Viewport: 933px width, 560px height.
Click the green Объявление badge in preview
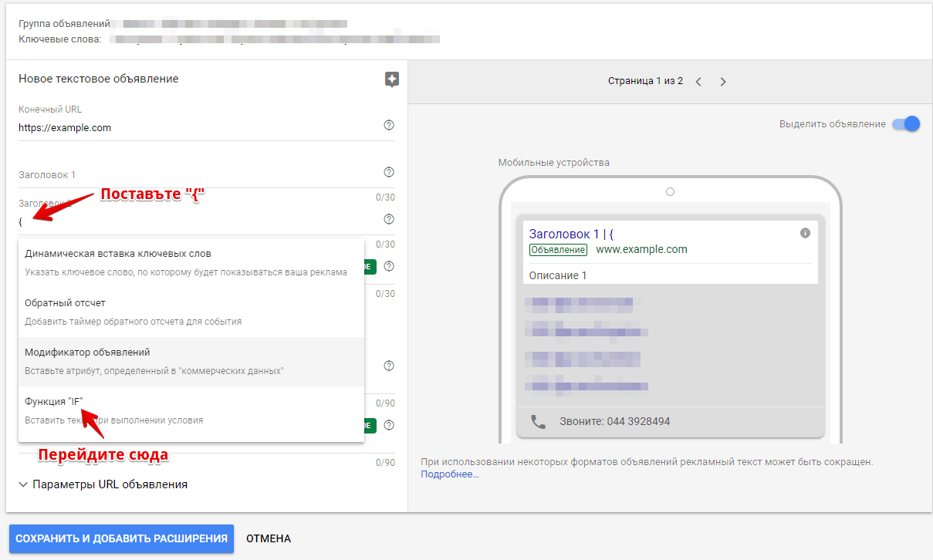pyautogui.click(x=558, y=250)
